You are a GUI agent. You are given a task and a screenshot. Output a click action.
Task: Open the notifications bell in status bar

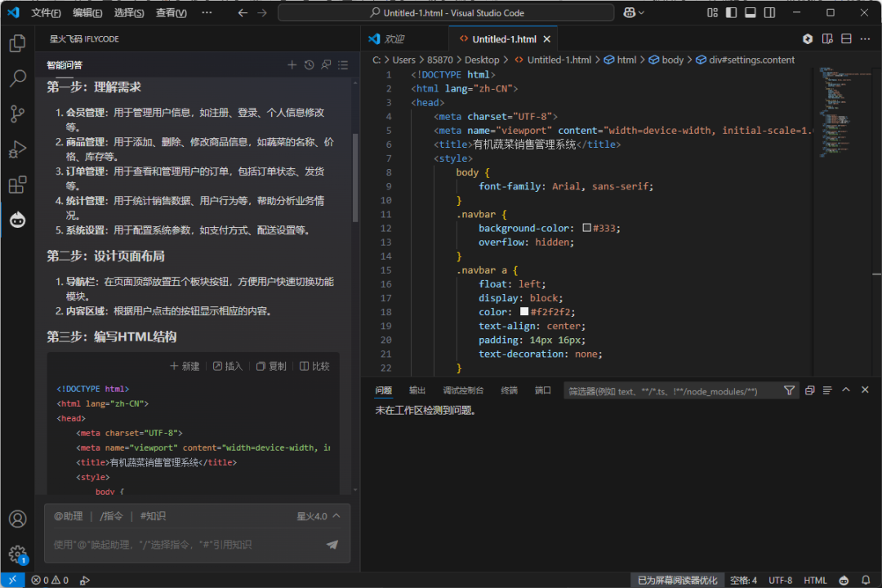[x=866, y=580]
